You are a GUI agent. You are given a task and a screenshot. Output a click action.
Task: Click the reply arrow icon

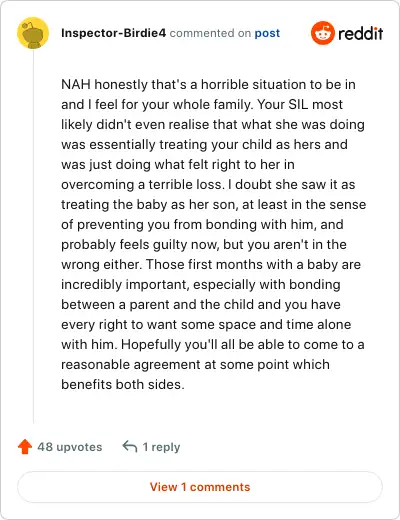click(130, 447)
